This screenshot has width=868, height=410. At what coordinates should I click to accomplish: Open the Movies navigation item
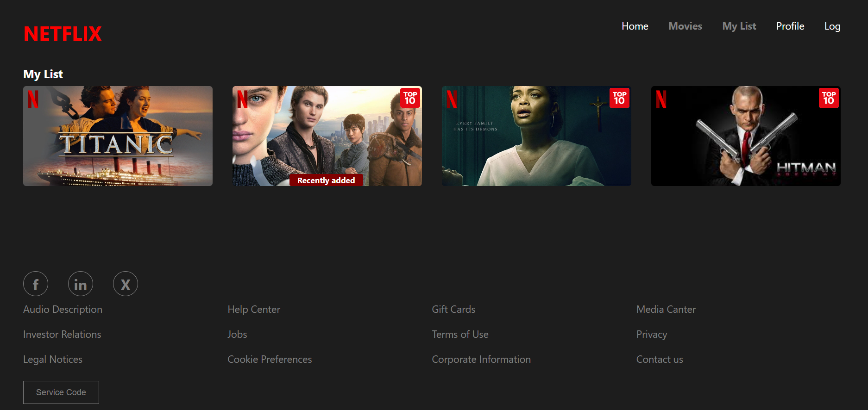(685, 26)
